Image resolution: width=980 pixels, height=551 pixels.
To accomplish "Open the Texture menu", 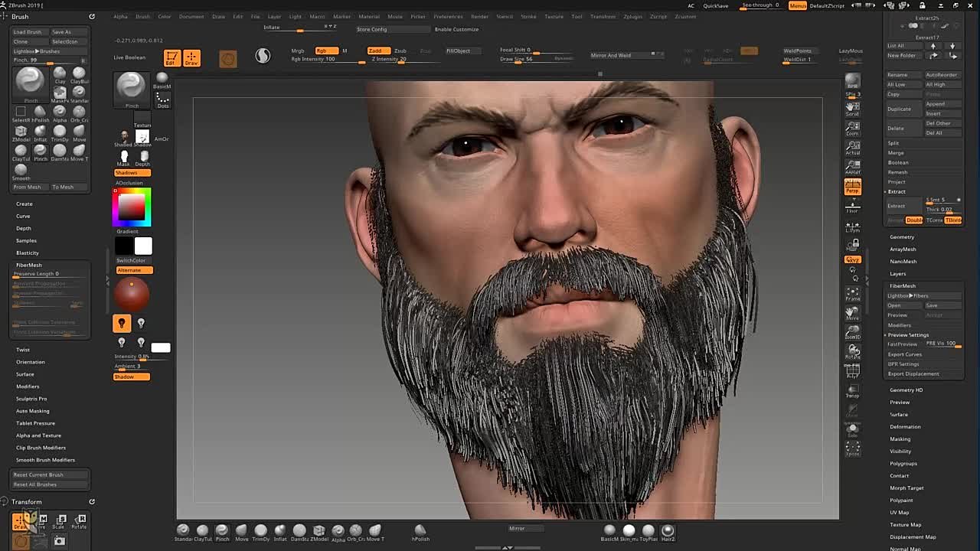I will 554,16.
